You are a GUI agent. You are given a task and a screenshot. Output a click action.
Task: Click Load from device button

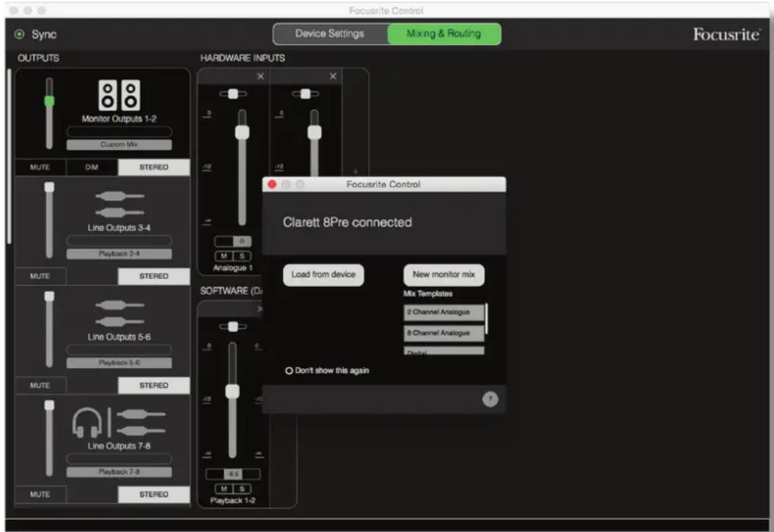323,274
